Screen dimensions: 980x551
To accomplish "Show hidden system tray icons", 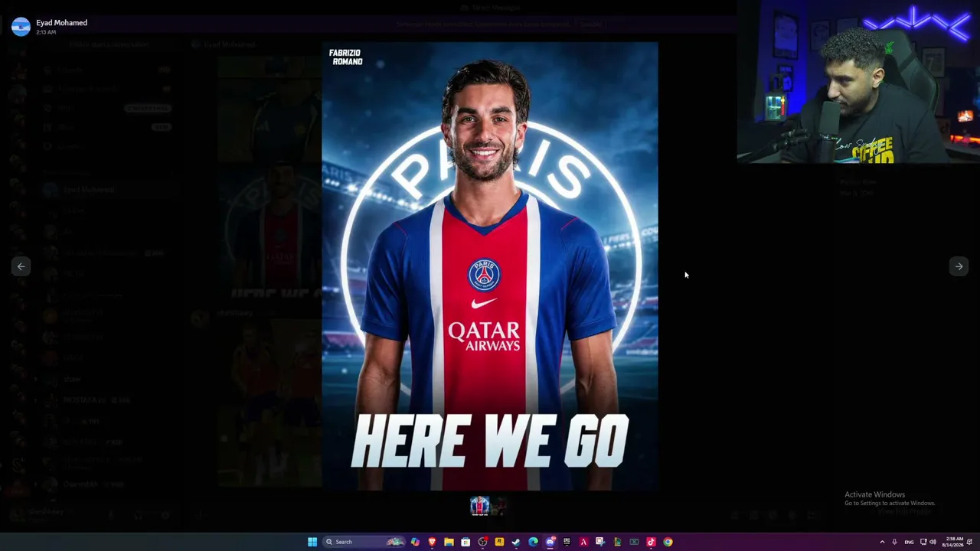I will click(x=881, y=542).
